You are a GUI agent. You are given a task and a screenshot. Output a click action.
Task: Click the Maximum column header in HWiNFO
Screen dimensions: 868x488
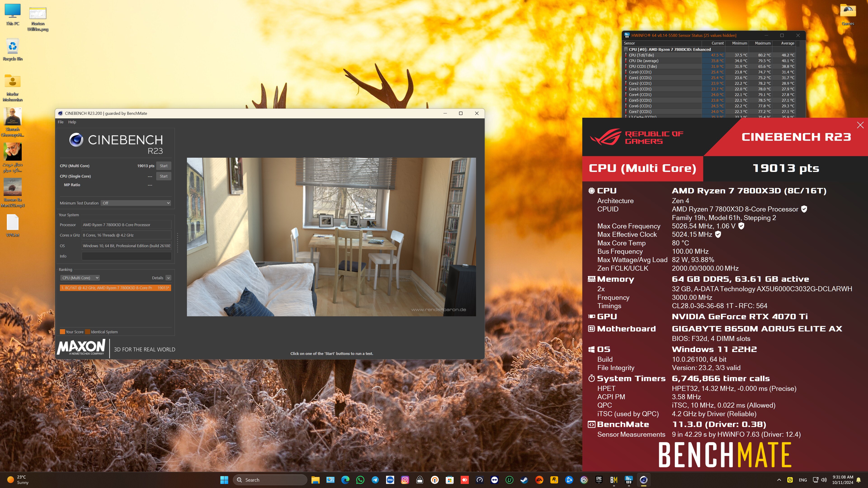click(x=762, y=43)
